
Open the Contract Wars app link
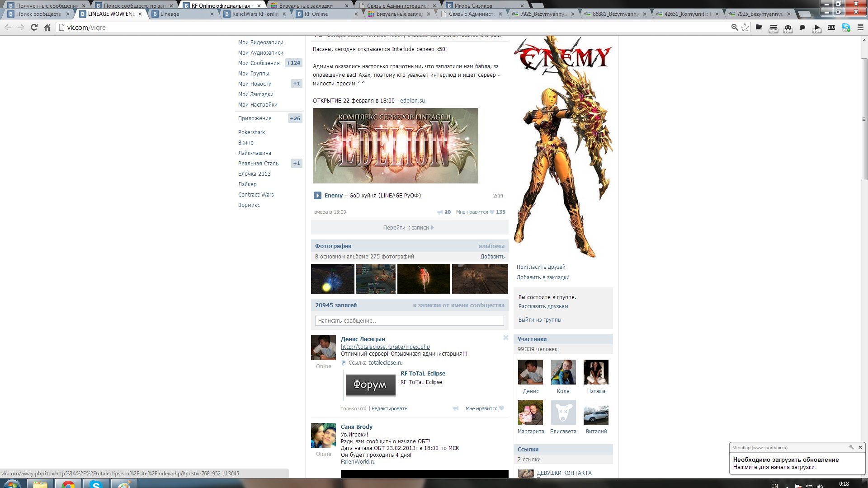(x=256, y=195)
